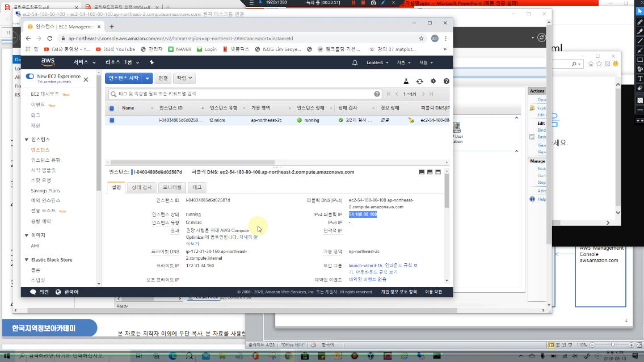The image size is (644, 362).
Task: Switch to the 상태 검사 status checks tab
Action: point(142,187)
